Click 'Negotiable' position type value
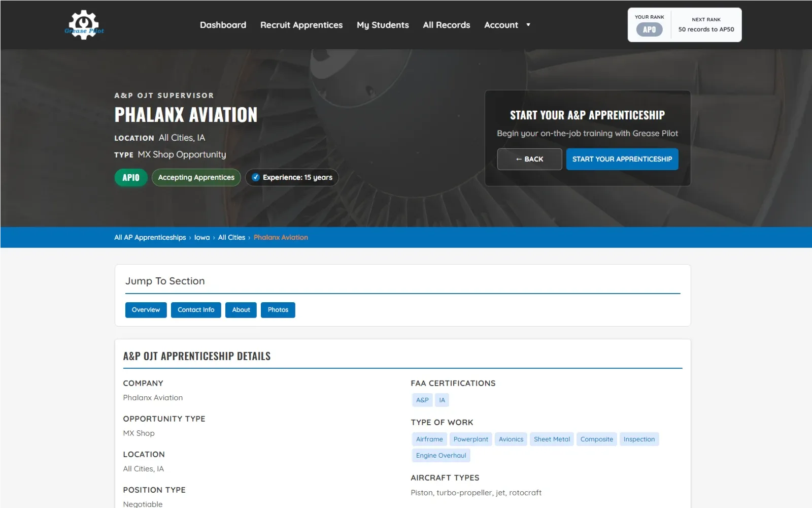This screenshot has width=812, height=508. (143, 504)
